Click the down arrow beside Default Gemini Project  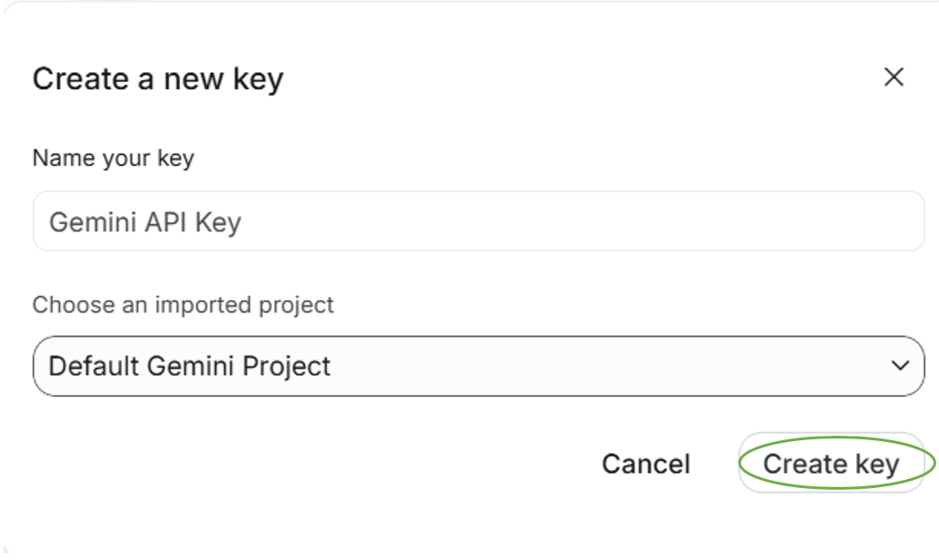click(900, 366)
